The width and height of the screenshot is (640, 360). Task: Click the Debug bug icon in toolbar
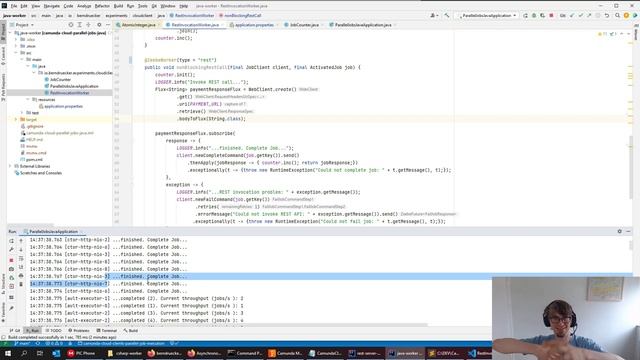pos(534,16)
